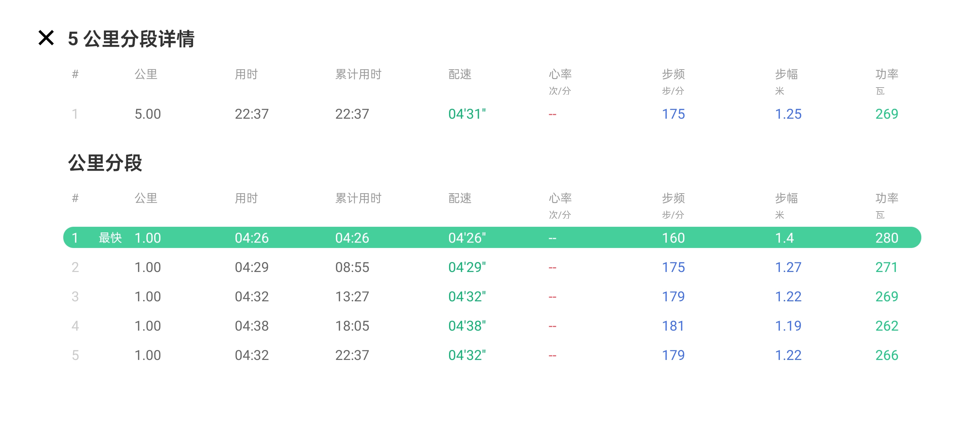Click the cadence value 181
This screenshot has height=438, width=980.
(673, 326)
